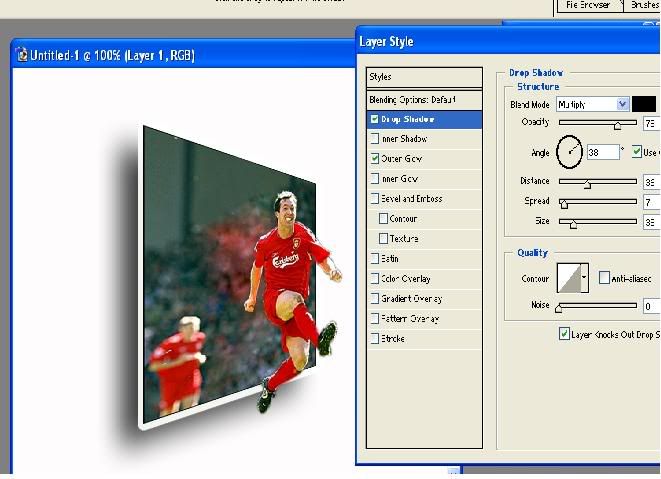The width and height of the screenshot is (661, 479).
Task: Enable the Pattern Overlay checkbox
Action: point(374,318)
